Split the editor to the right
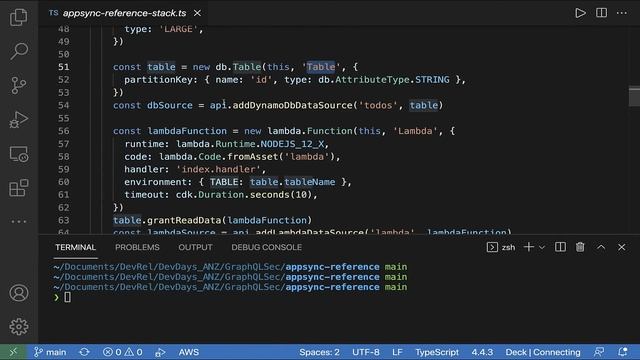This screenshot has width=640, height=360. click(x=601, y=13)
